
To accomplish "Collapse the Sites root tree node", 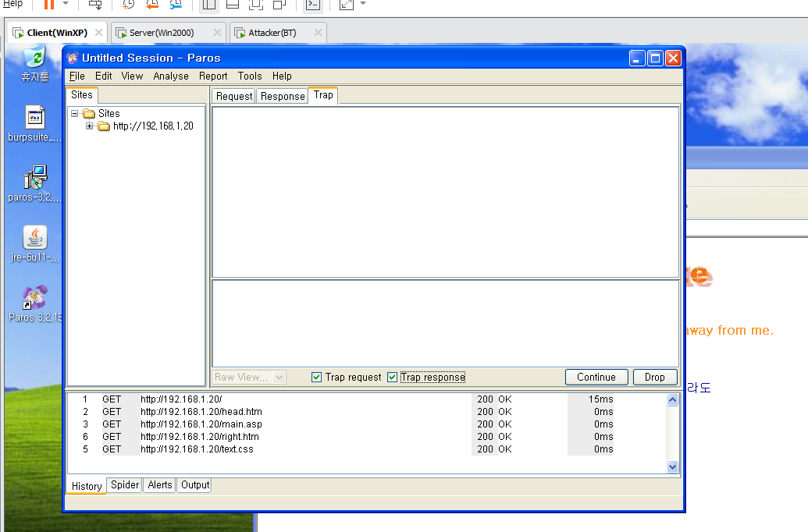I will click(x=75, y=113).
